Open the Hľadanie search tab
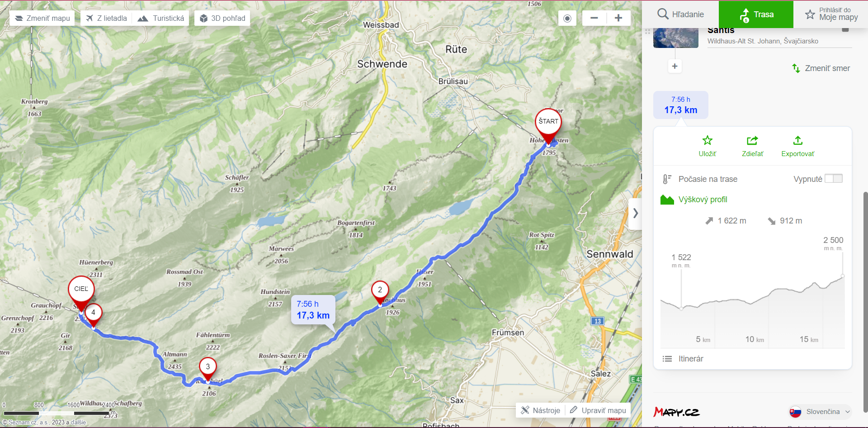The width and height of the screenshot is (868, 428). pyautogui.click(x=680, y=14)
